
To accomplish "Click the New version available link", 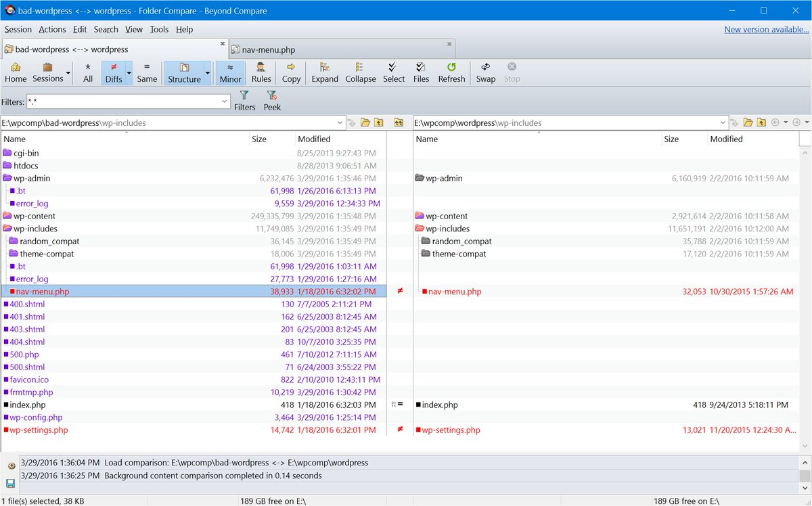I will [x=766, y=29].
